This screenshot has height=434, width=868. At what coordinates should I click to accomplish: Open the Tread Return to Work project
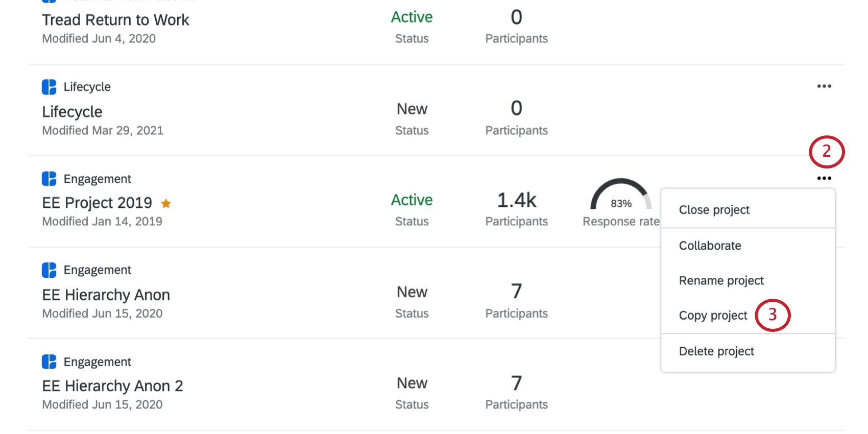pos(115,20)
